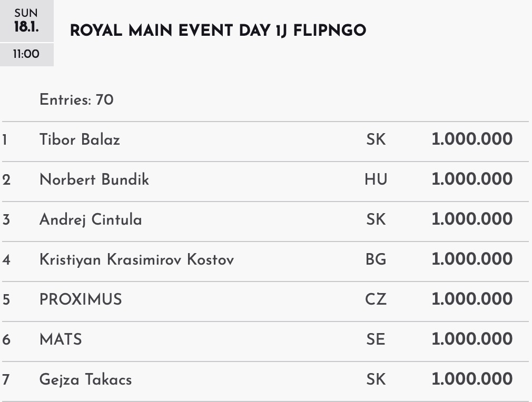The height and width of the screenshot is (402, 532).
Task: Click on Andrej Cintula's name
Action: [x=91, y=220]
